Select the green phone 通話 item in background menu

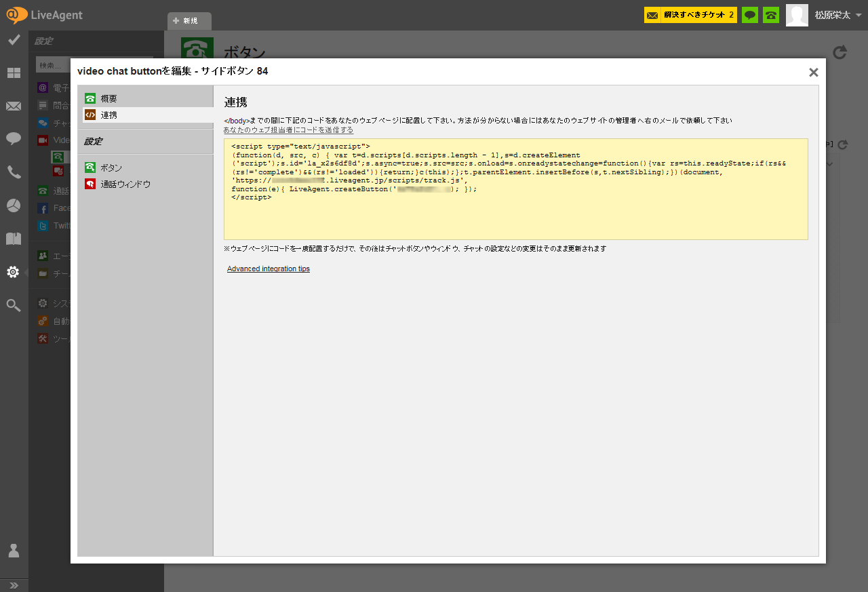[53, 191]
